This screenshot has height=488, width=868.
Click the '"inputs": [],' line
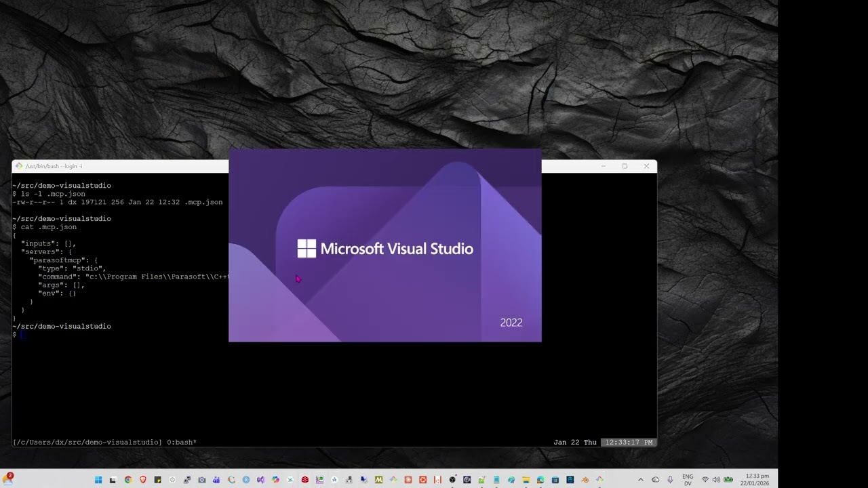click(x=48, y=243)
